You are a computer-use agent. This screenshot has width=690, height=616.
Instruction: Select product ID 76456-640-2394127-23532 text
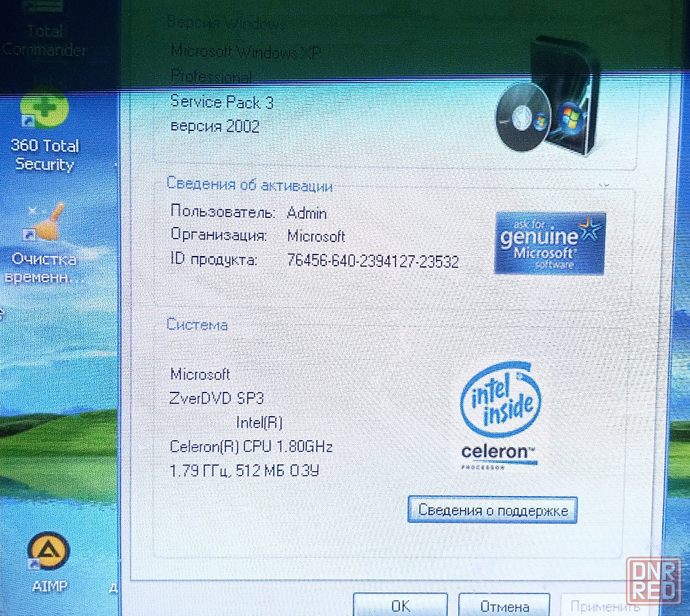point(373,261)
